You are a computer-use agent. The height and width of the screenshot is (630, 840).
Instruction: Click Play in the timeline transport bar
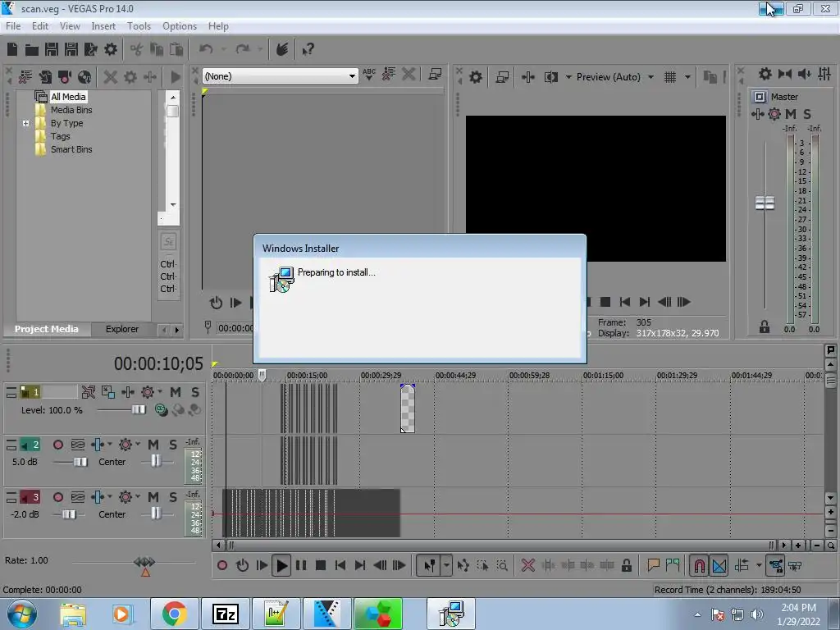[x=281, y=565]
